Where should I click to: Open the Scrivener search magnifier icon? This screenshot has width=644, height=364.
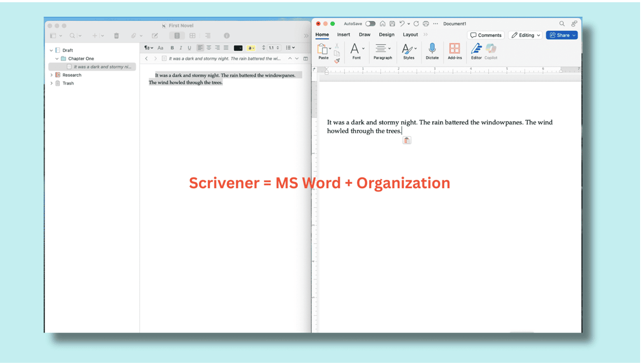pos(72,36)
